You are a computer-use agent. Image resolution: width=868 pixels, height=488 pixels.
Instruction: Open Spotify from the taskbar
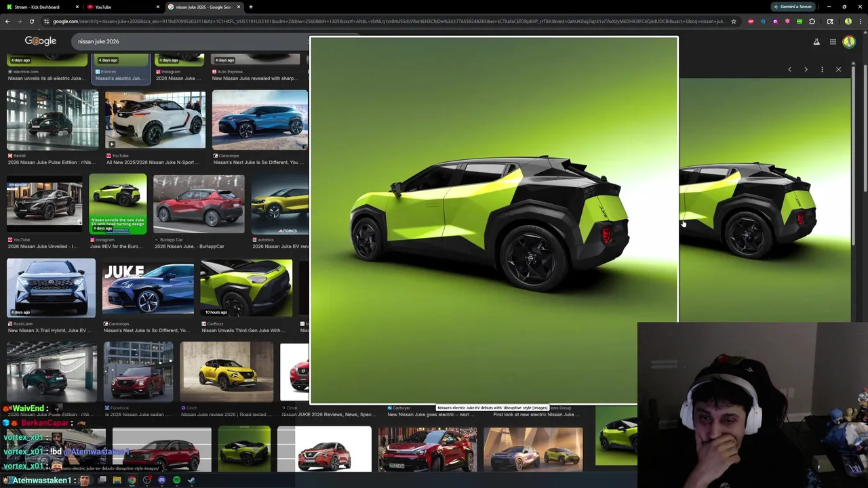pyautogui.click(x=176, y=481)
